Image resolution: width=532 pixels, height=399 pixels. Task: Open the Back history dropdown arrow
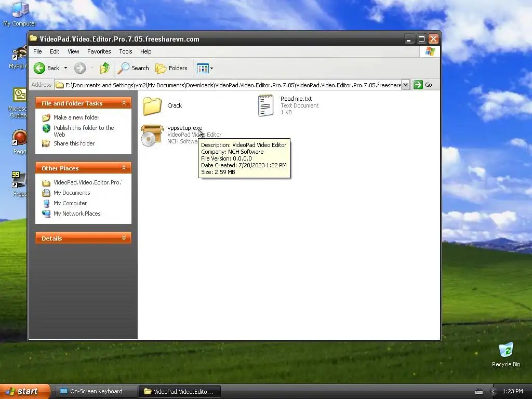(x=66, y=68)
